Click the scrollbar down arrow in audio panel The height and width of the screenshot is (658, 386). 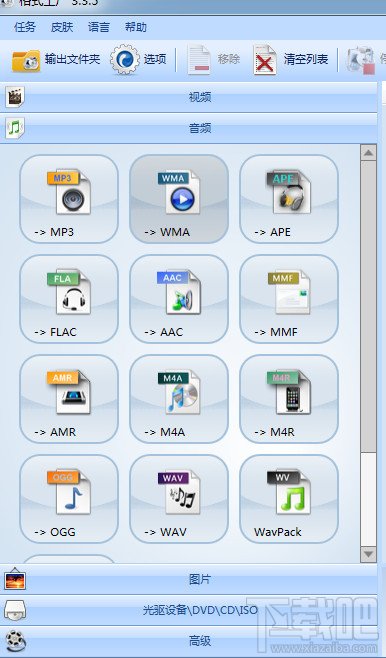368,554
